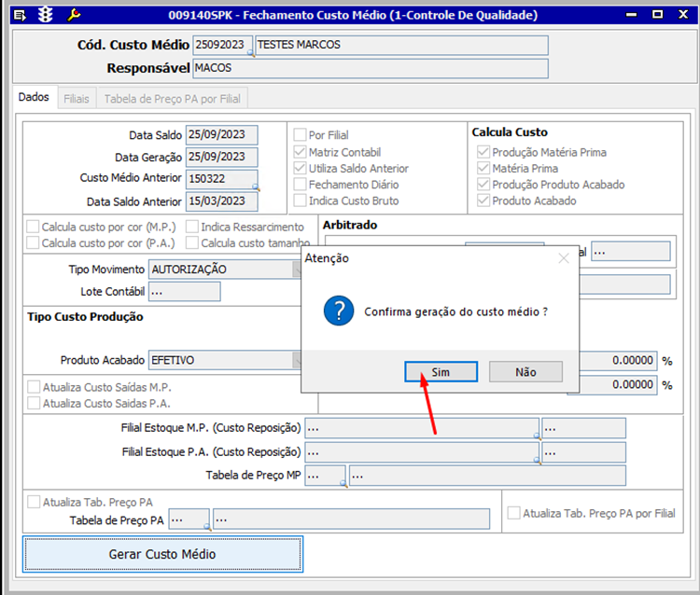Image resolution: width=700 pixels, height=595 pixels.
Task: Click the list menu icon in title bar
Action: click(x=21, y=15)
